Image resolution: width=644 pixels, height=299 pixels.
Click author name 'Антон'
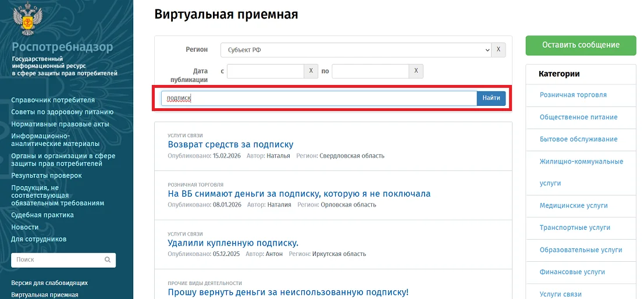point(274,254)
